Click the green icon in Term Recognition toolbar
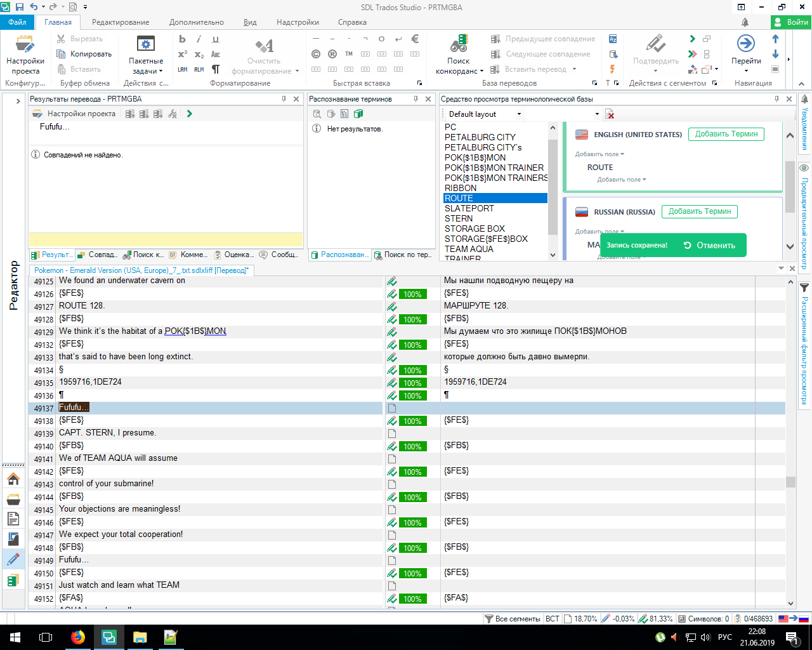 [358, 114]
